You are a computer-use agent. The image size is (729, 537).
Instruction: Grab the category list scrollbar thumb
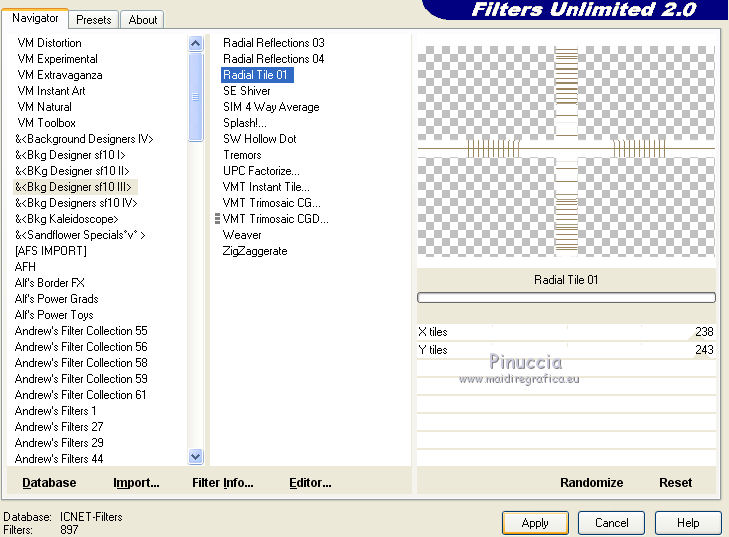tap(196, 97)
